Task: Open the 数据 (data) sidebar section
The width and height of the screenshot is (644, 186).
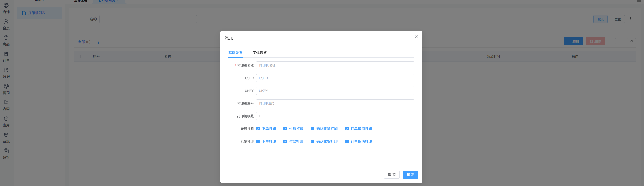Action: [x=6, y=73]
